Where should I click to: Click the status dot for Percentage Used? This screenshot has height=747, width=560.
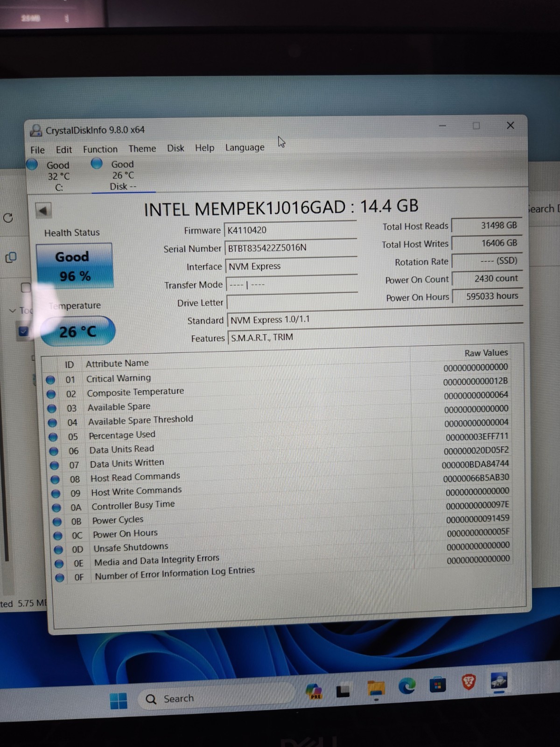(x=53, y=437)
